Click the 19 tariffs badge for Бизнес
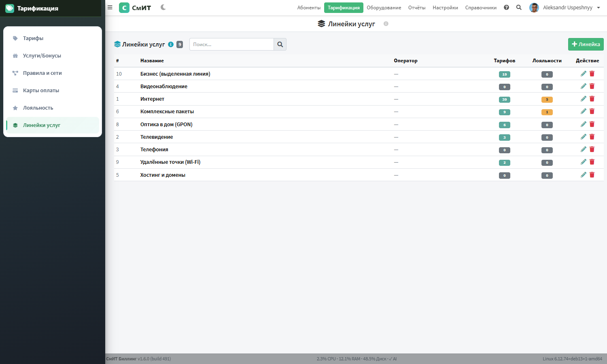Viewport: 607px width, 364px height. [505, 74]
